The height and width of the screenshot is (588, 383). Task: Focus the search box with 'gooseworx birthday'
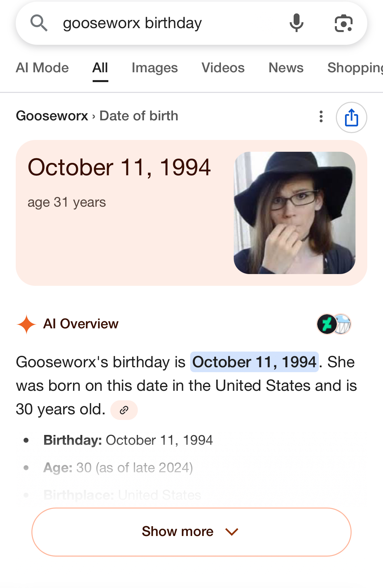tap(164, 23)
